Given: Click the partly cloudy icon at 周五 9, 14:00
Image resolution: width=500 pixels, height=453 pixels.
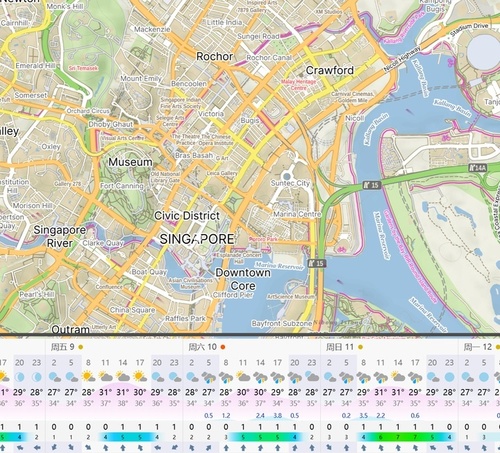Looking at the screenshot, I should click(123, 377).
